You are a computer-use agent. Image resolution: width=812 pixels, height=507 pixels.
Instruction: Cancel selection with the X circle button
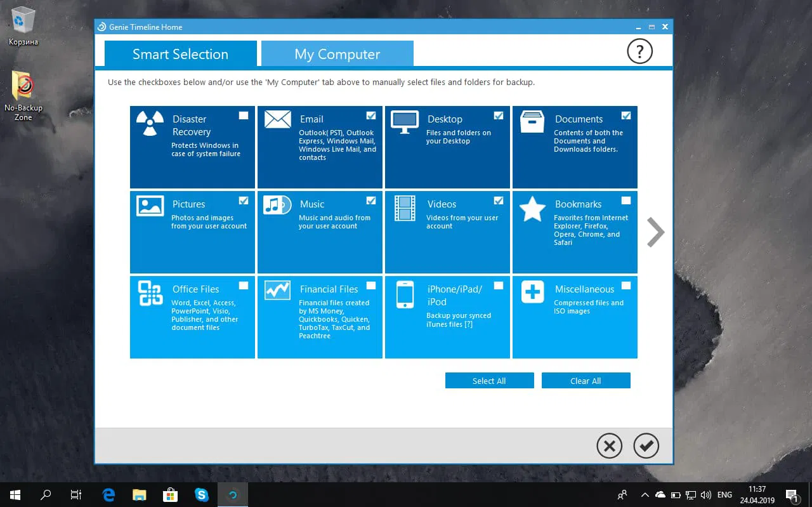[x=609, y=446]
